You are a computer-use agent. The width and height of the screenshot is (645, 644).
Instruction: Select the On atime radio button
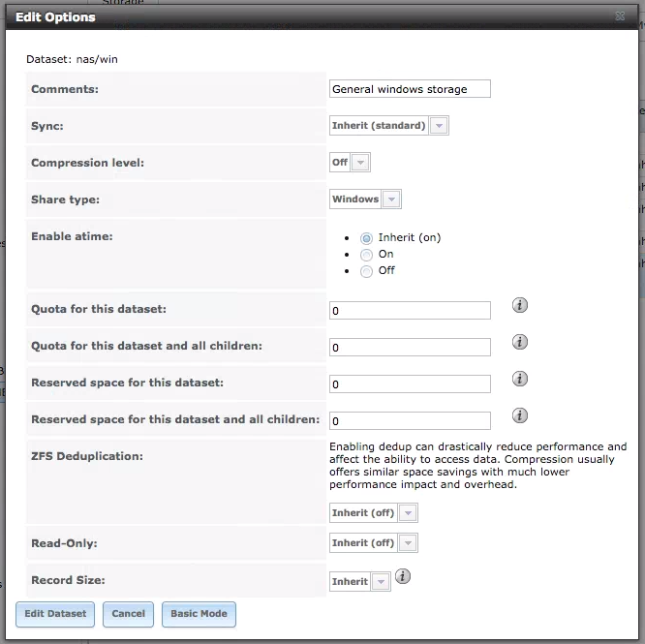coord(366,255)
